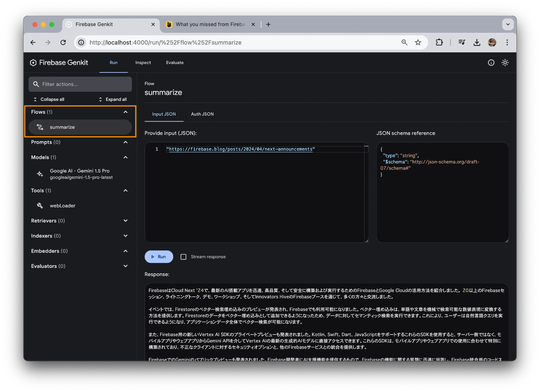
Task: Collapse the Flows section chevron
Action: point(125,112)
